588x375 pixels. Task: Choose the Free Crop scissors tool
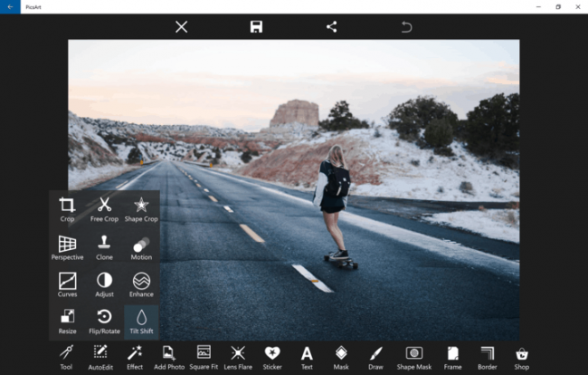104,208
